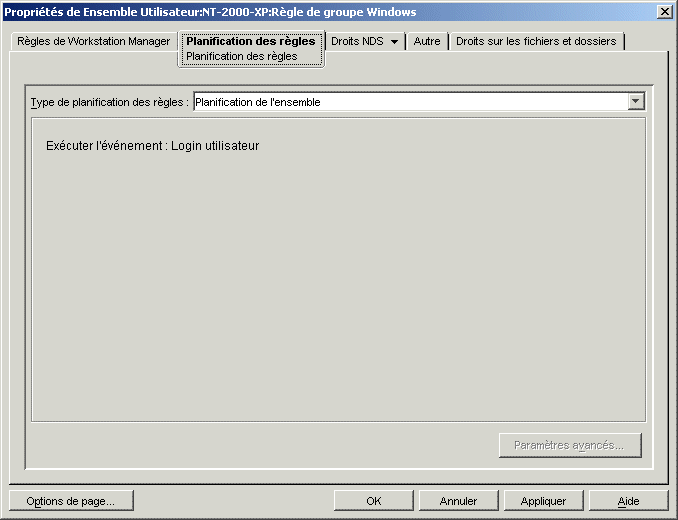The width and height of the screenshot is (678, 520).
Task: Open Options de page...
Action: point(71,501)
